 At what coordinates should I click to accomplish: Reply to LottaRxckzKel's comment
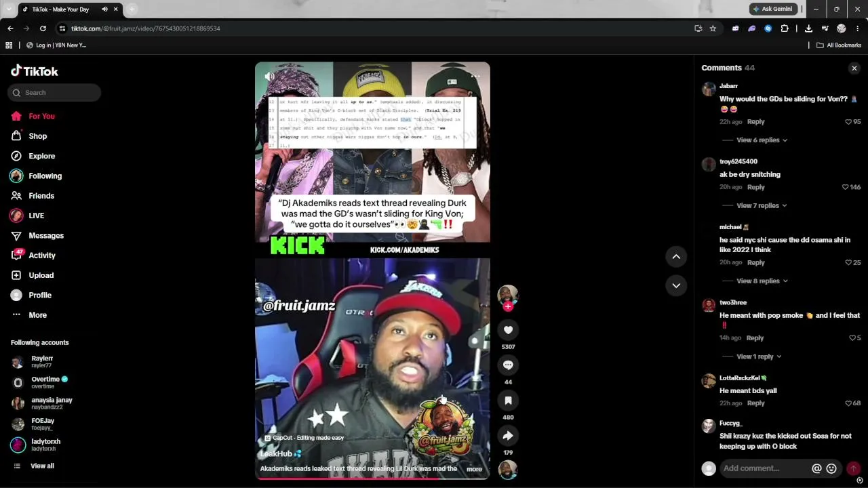[755, 403]
